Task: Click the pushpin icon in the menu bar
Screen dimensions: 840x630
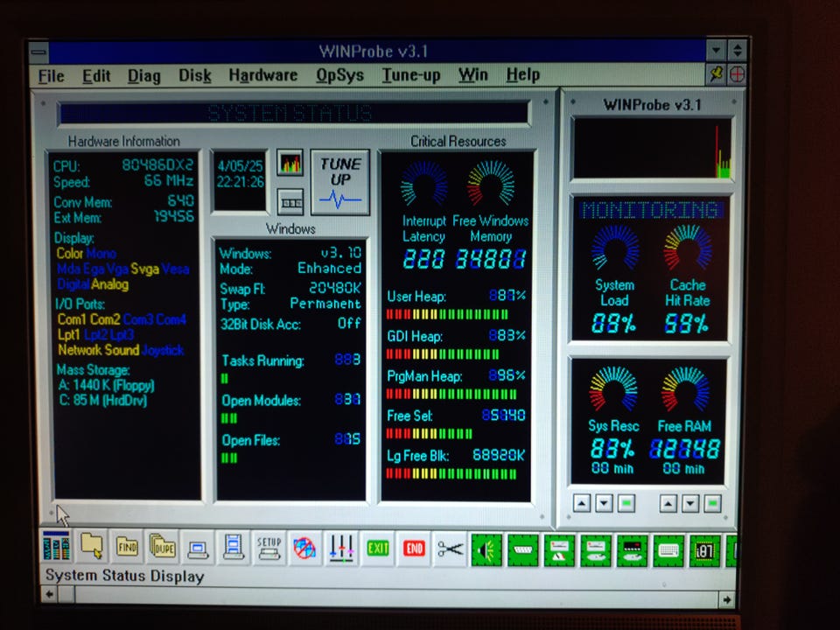Action: 717,73
